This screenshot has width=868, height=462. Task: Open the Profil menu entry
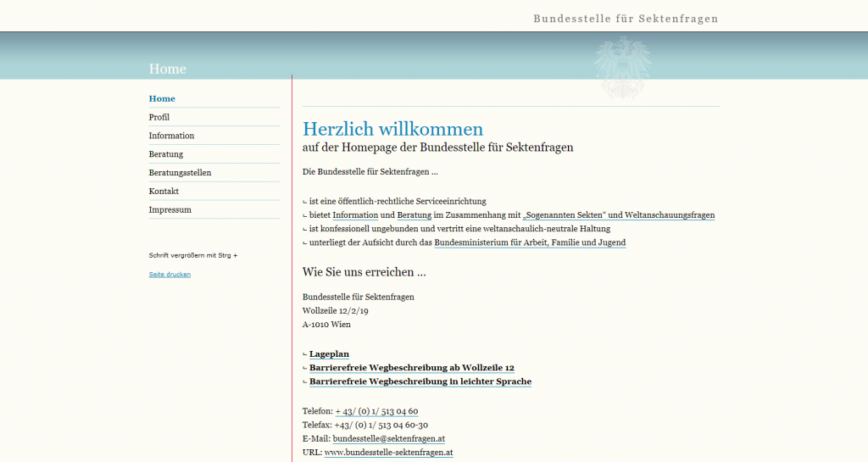point(159,117)
